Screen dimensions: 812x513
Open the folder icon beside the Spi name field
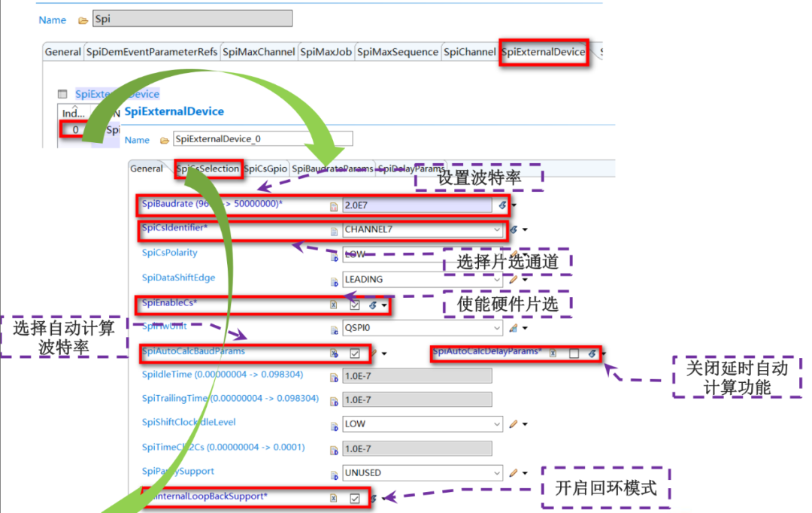[x=83, y=21]
